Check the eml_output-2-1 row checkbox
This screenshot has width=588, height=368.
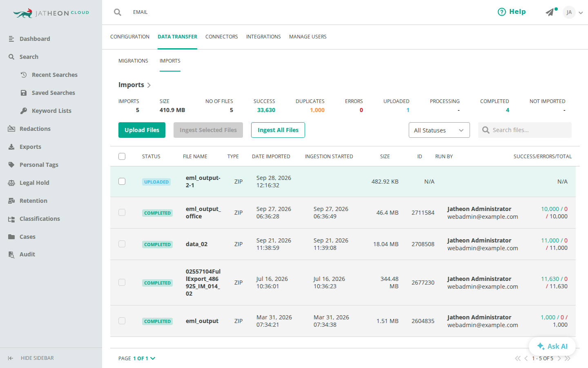pos(122,181)
